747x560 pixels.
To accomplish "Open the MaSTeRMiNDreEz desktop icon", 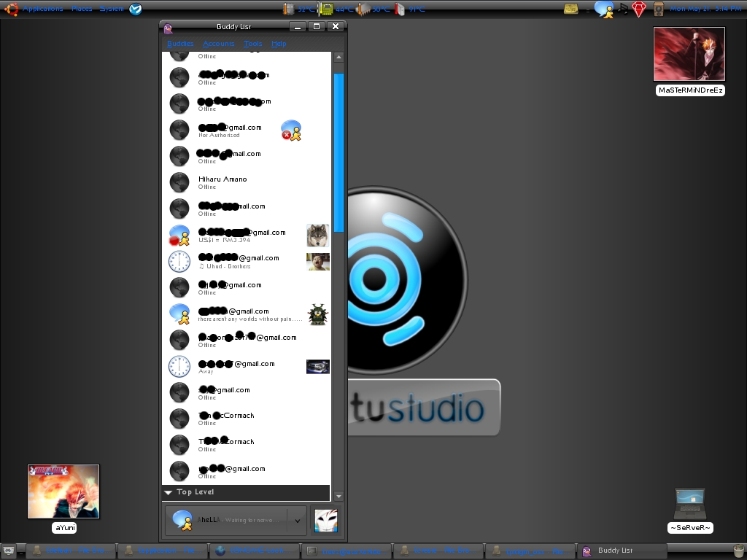I will (689, 61).
